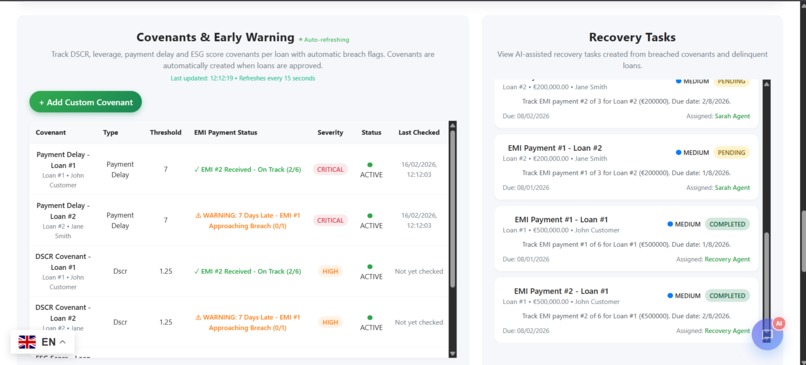806x365 pixels.
Task: Click Due: 08/02/2026 on EMI Payment #2 - Loan #1 card
Action: (x=526, y=331)
